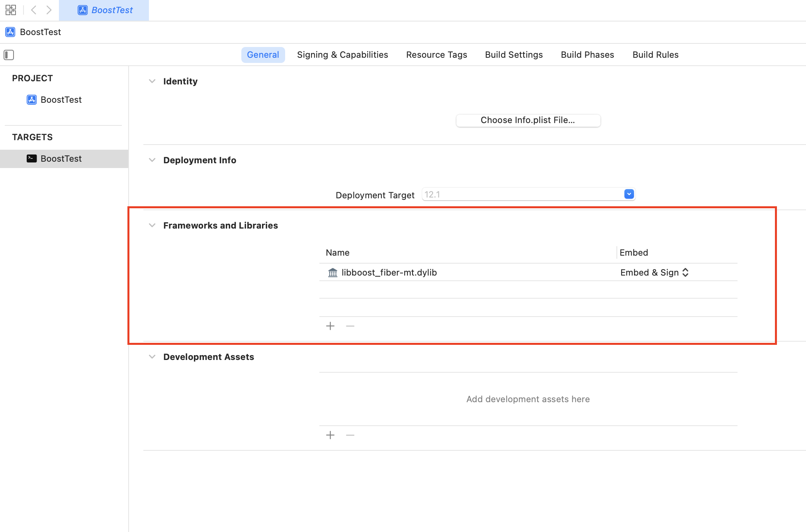Switch to the General tab
The height and width of the screenshot is (532, 806).
pyautogui.click(x=263, y=55)
